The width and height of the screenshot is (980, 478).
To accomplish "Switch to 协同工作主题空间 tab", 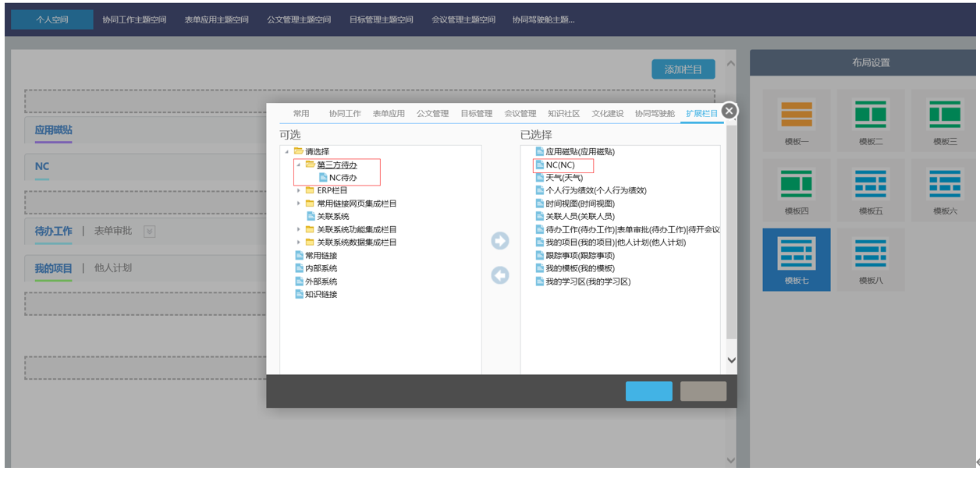I will tap(134, 19).
